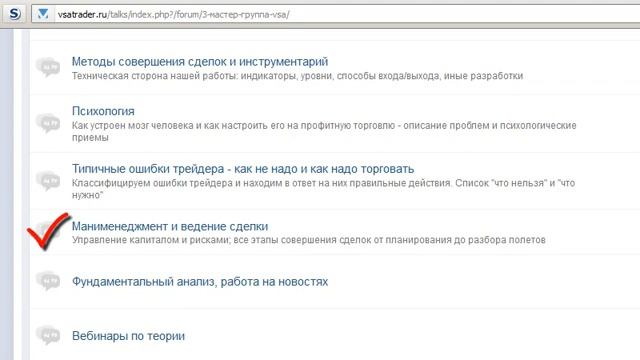Click the site favicon in the address bar
Screen dimensions: 640x360
(x=43, y=14)
